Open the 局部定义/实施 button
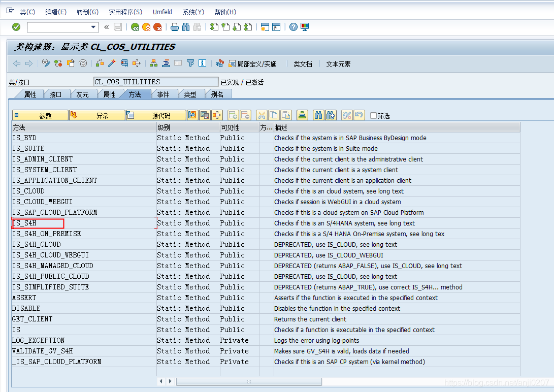The height and width of the screenshot is (392, 554). pos(252,64)
